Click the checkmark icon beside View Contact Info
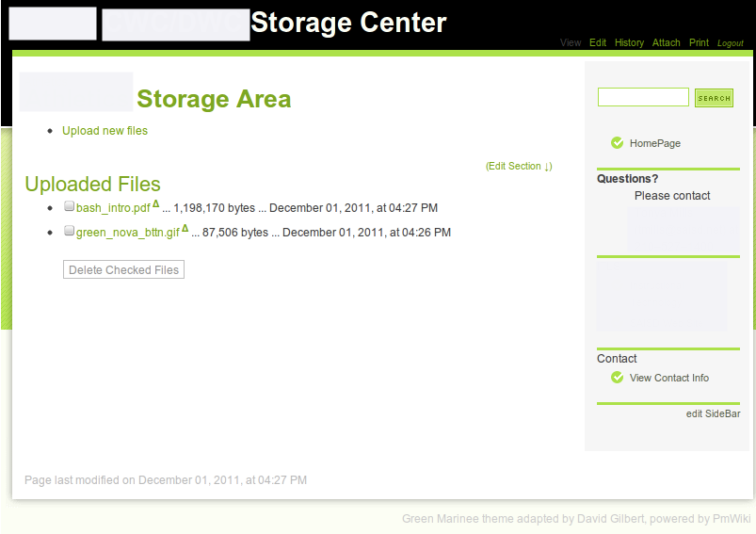The image size is (756, 534). click(618, 378)
